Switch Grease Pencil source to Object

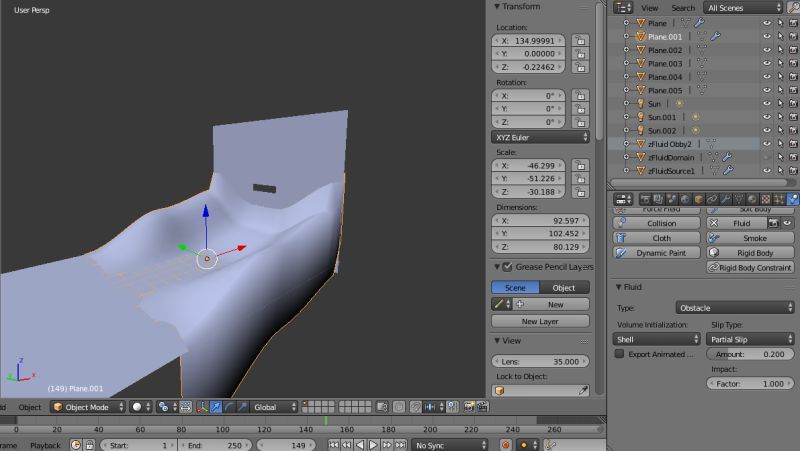(x=564, y=288)
